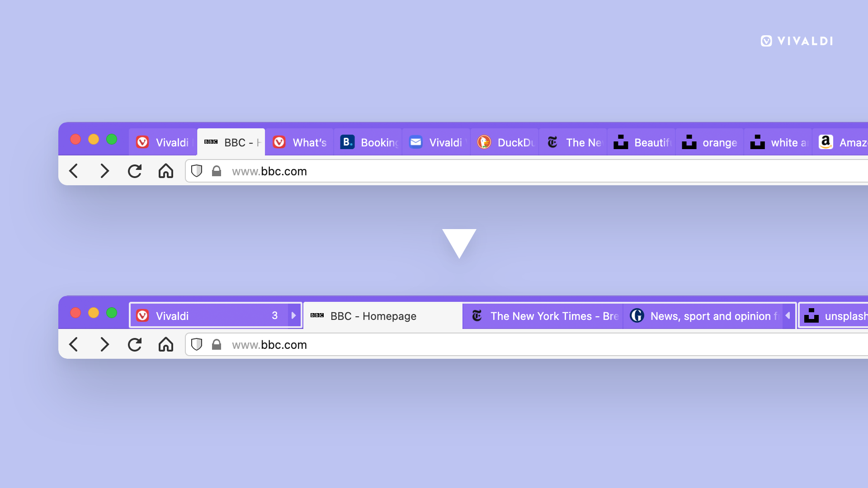Expand the right-arrow chevron on Vivaldi tab stack

[x=295, y=316]
